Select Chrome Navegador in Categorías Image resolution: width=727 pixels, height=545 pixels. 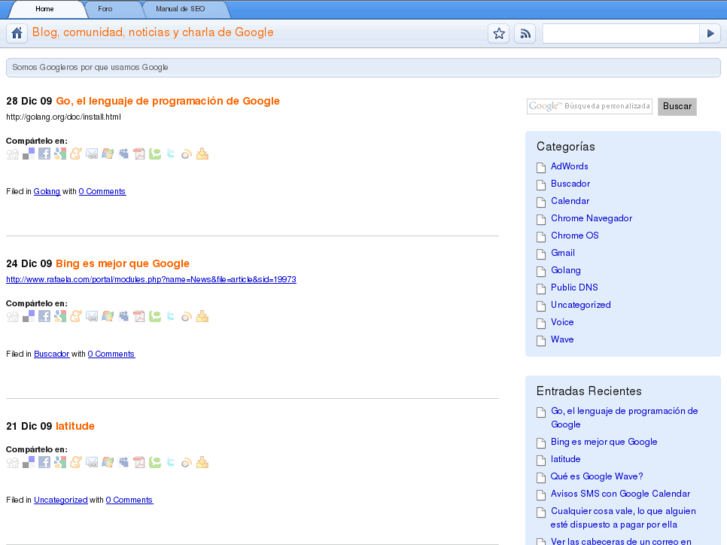(591, 218)
